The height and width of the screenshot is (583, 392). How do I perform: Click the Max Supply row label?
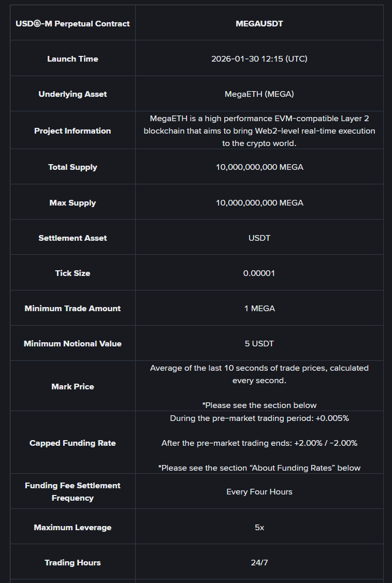(x=72, y=203)
